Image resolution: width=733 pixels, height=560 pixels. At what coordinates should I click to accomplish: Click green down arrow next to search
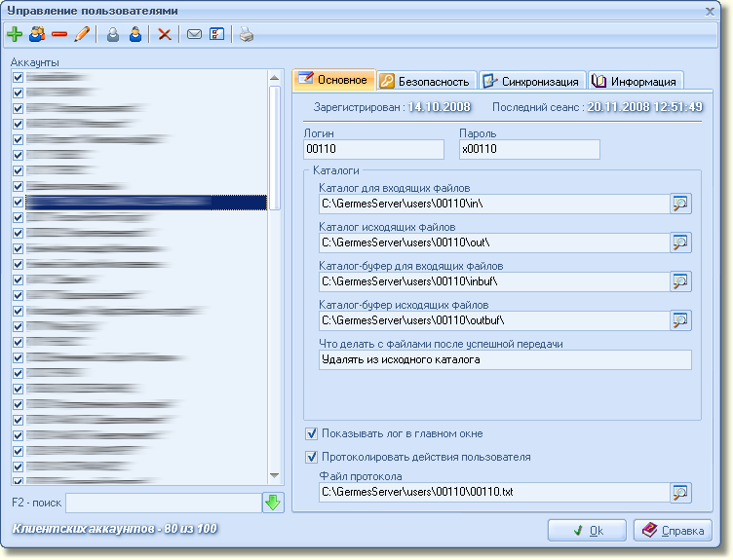pos(273,503)
